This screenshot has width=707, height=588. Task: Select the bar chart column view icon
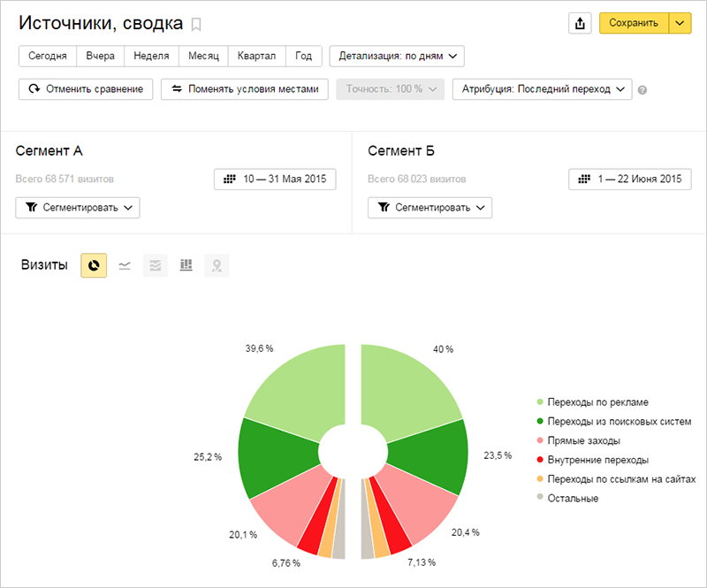click(186, 265)
